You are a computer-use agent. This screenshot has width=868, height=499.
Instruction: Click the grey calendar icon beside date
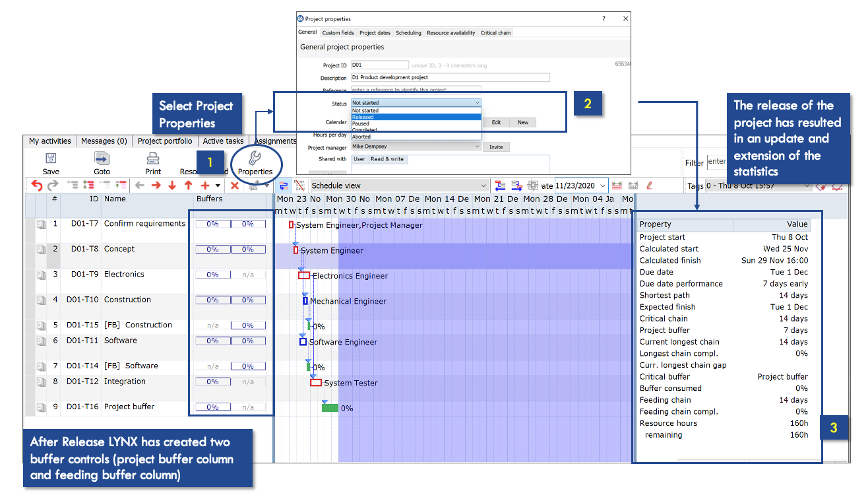click(x=633, y=186)
